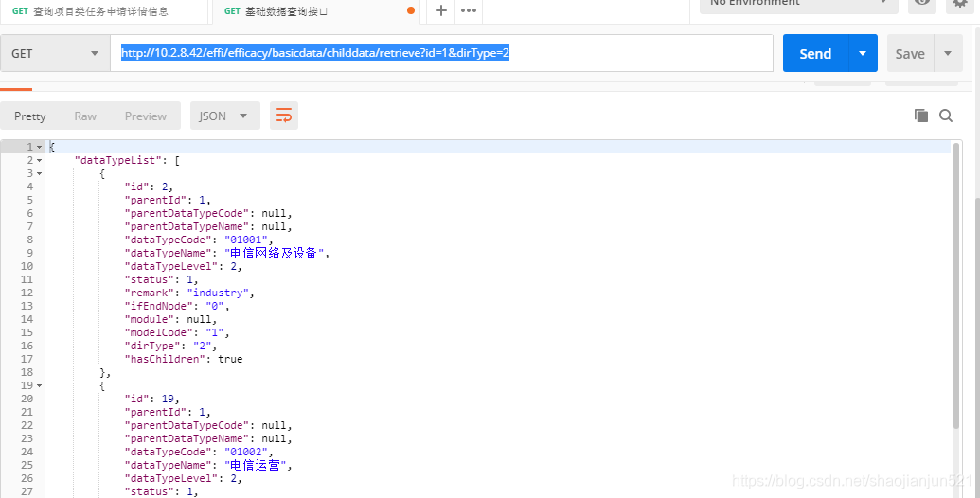Click the "status" key on line 11
This screenshot has height=498, width=980.
click(150, 279)
